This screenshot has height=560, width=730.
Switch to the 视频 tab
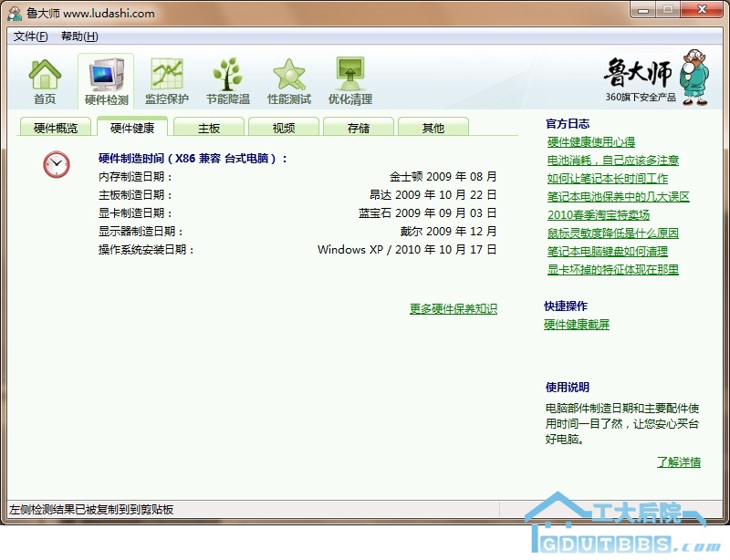coord(284,128)
